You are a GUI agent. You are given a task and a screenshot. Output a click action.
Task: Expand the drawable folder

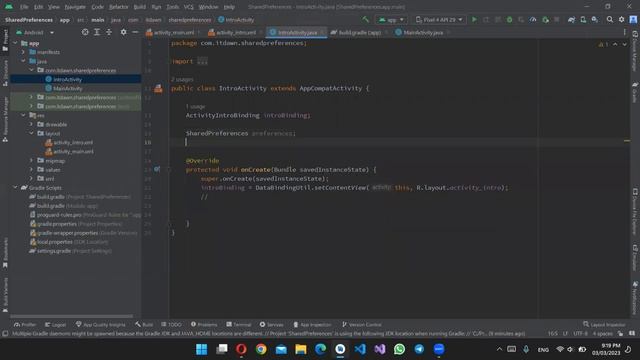tap(31, 124)
